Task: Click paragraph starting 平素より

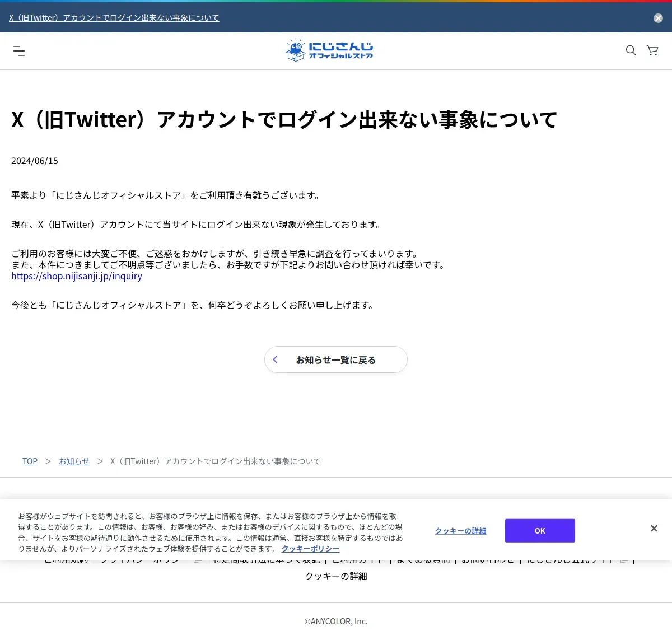Action: click(167, 195)
